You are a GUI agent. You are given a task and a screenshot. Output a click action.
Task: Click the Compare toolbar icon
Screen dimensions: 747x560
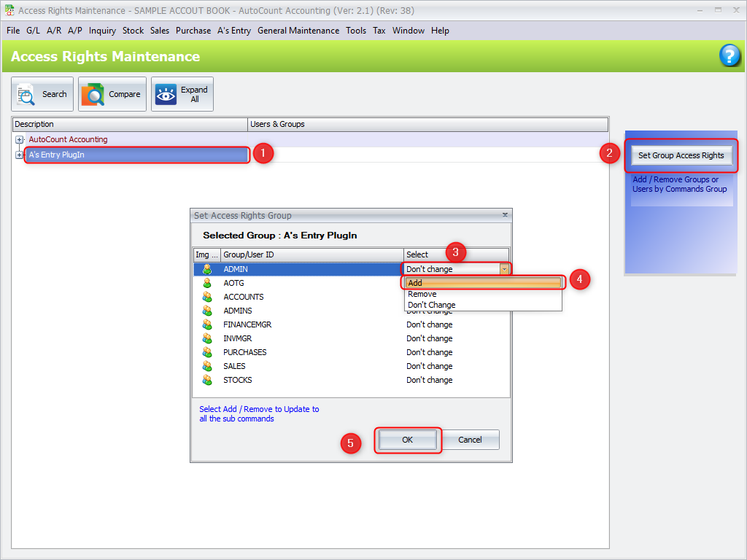93,94
